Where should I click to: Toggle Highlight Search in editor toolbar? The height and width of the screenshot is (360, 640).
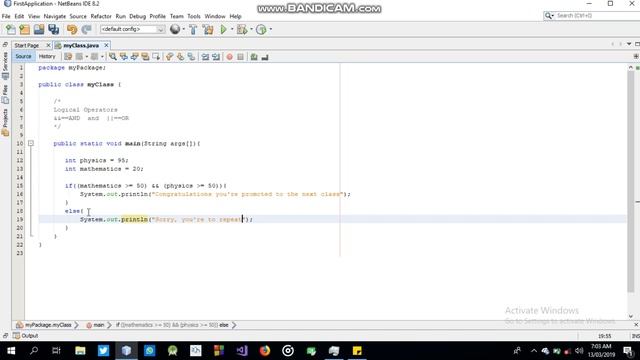[145, 57]
